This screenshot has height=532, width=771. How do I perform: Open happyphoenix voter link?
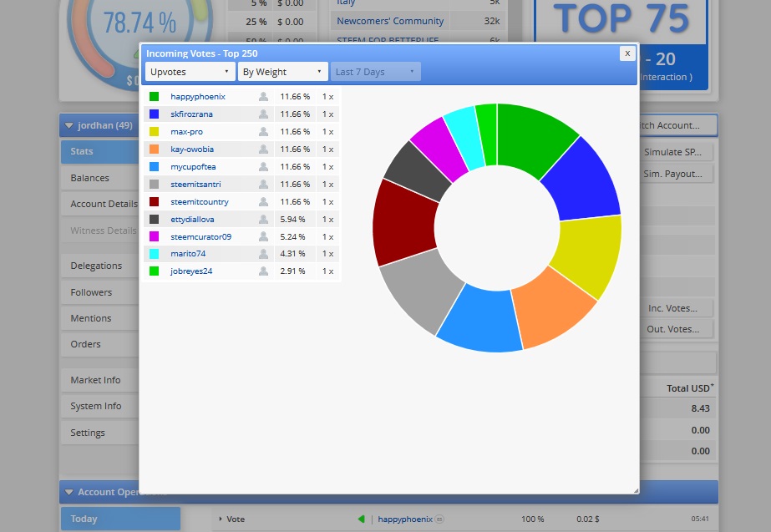point(198,97)
